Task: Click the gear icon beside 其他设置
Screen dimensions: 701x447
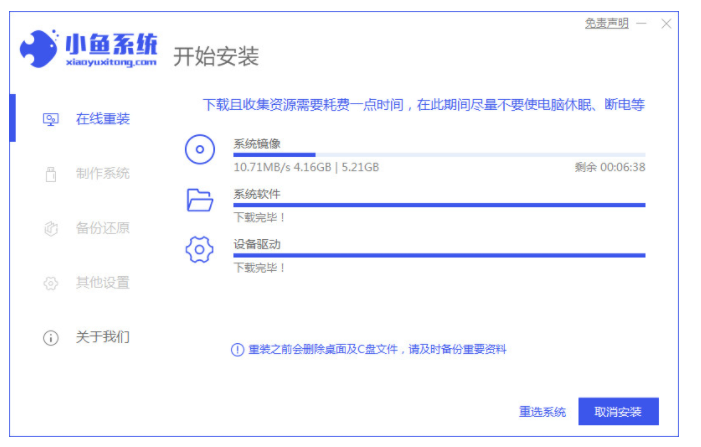Action: click(50, 283)
